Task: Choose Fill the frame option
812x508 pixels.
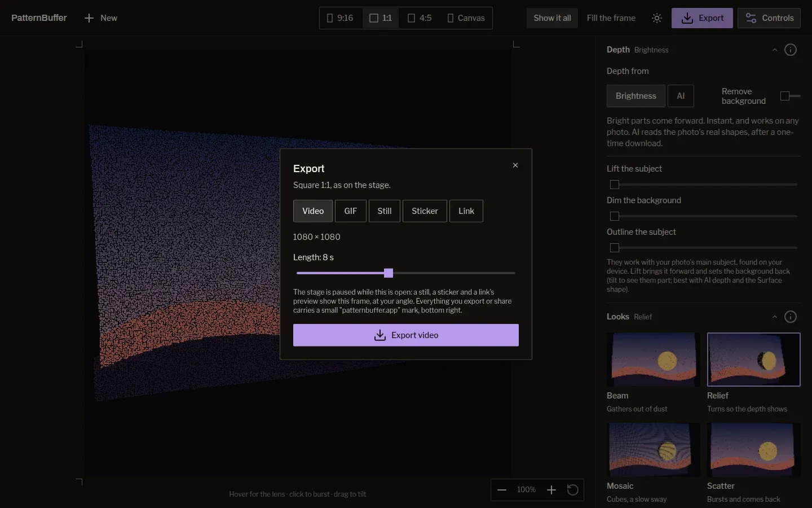Action: pyautogui.click(x=611, y=18)
